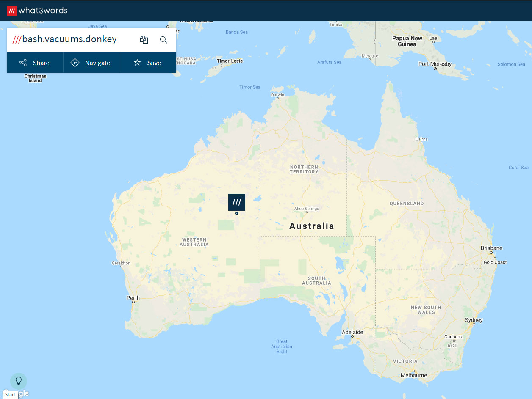Click the Merauke town label
532x399 pixels.
(x=370, y=56)
